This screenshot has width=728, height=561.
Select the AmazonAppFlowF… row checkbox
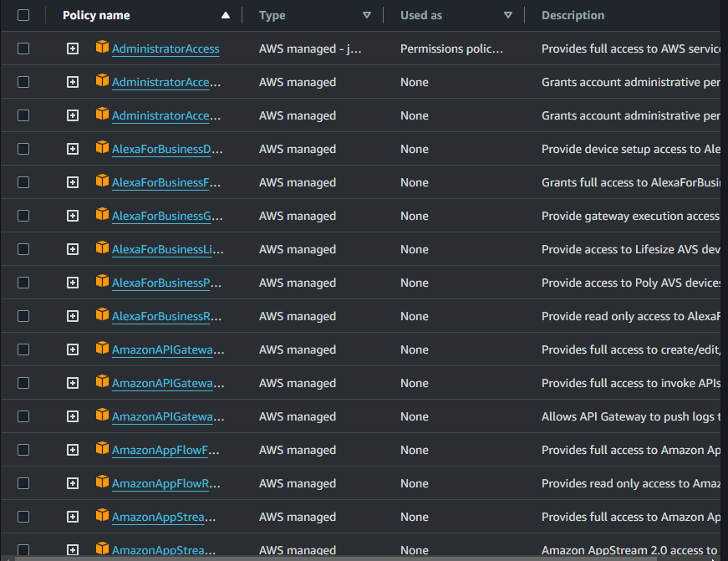click(x=23, y=450)
